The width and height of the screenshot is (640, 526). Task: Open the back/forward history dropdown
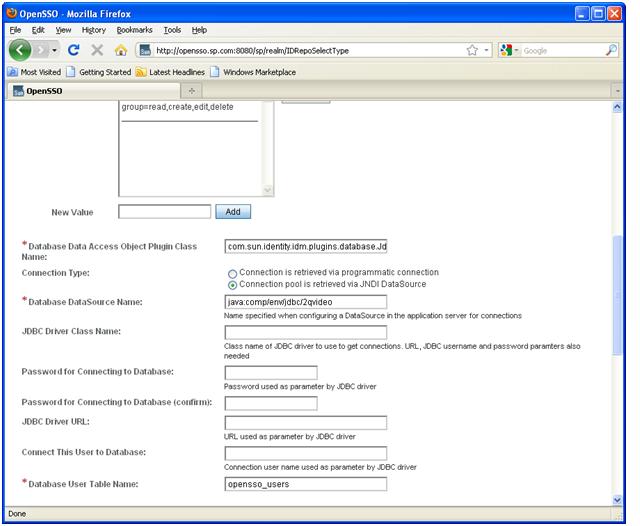pyautogui.click(x=54, y=51)
